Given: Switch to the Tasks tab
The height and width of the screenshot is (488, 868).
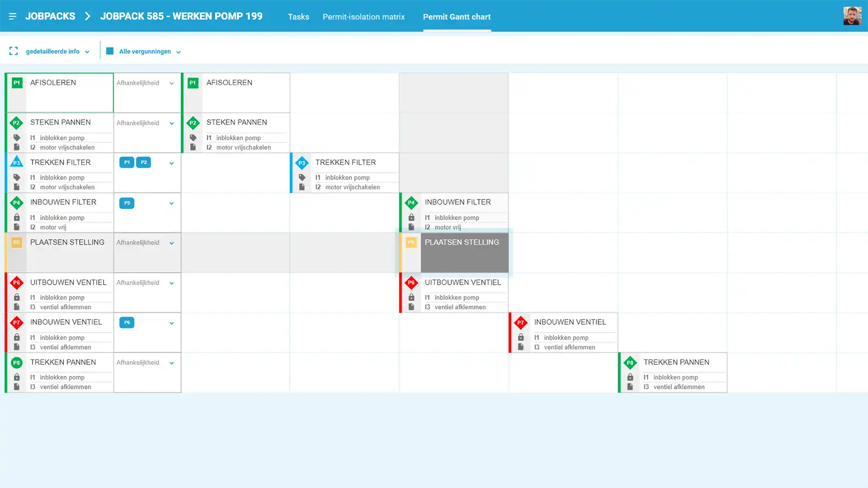Looking at the screenshot, I should pos(298,17).
